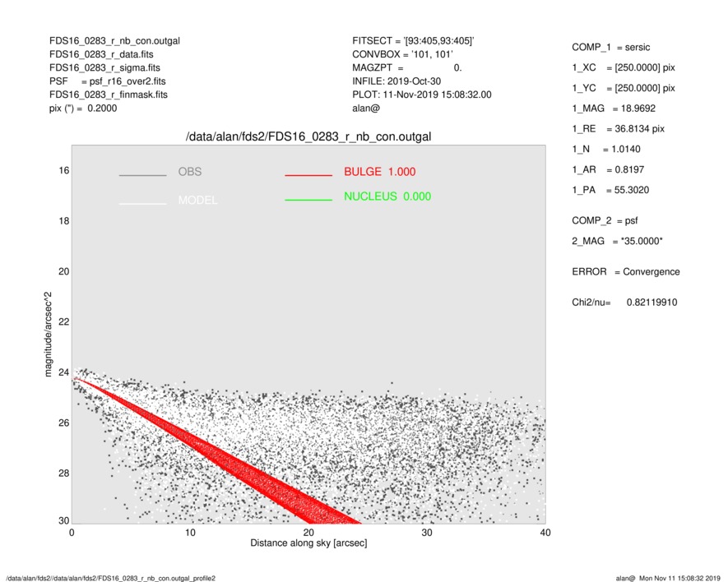Click the white MODEL legend line sample
Viewport: 728px width, 582px height.
tap(142, 203)
